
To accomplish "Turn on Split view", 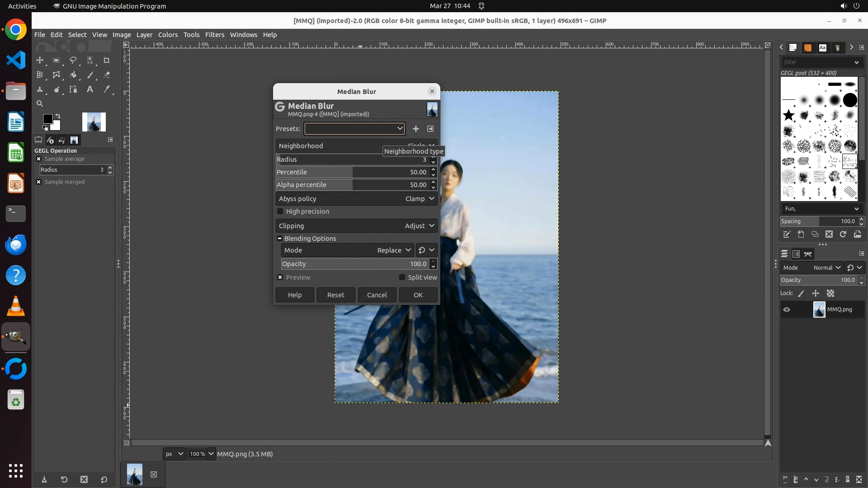I will pyautogui.click(x=402, y=277).
